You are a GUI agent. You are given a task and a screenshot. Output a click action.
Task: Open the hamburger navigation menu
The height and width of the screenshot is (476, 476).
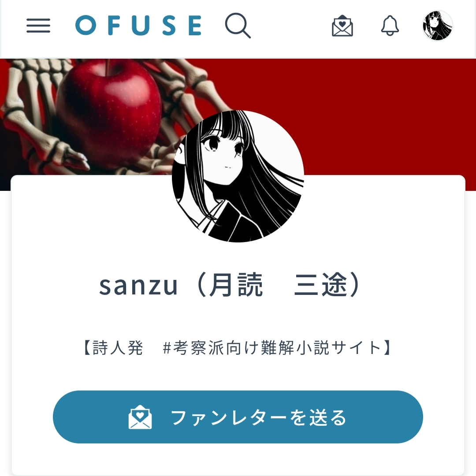point(38,26)
